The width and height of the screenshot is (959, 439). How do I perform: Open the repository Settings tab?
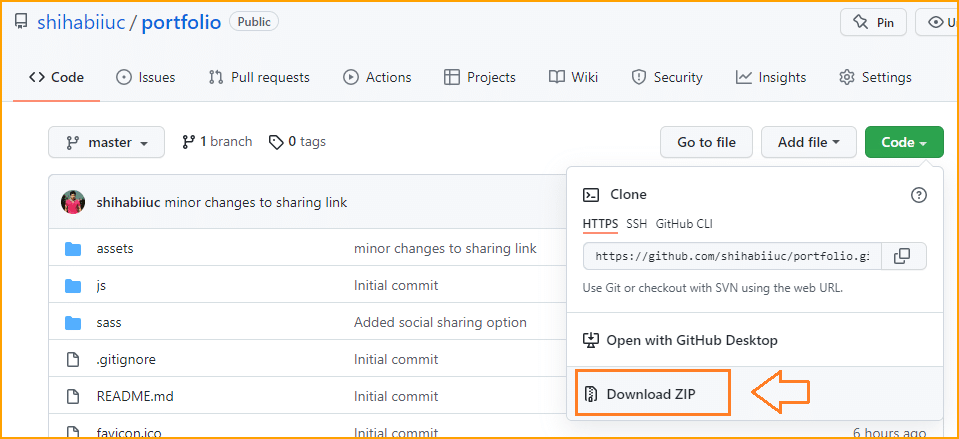click(875, 78)
